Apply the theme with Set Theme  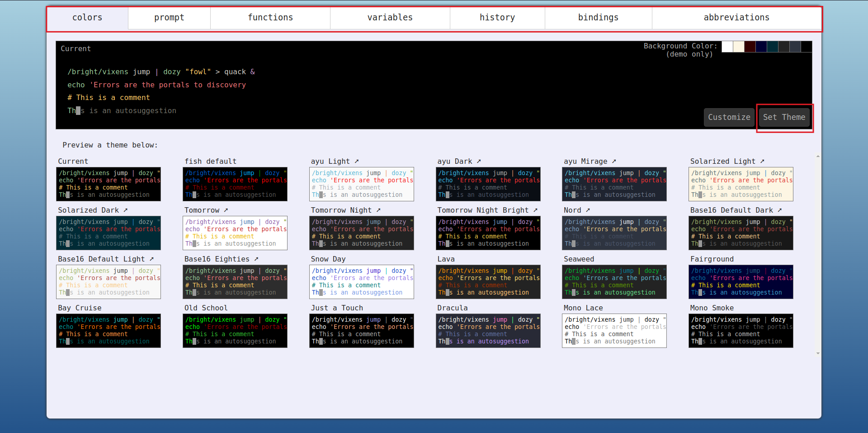click(784, 117)
